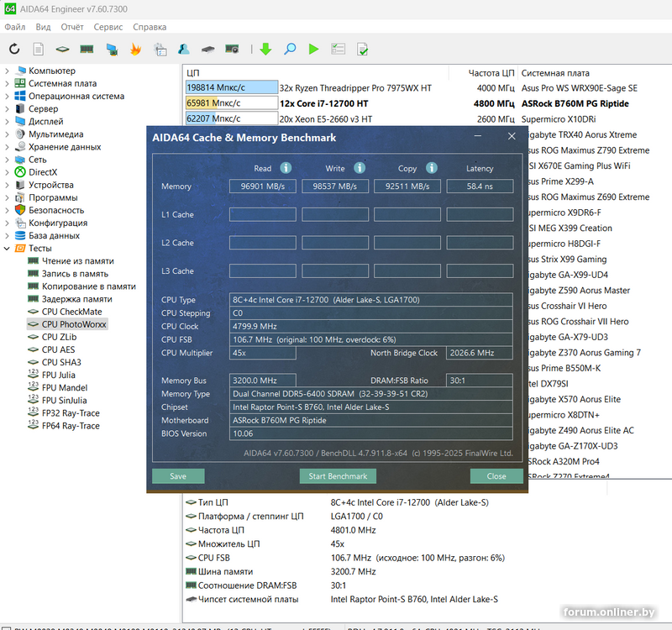Open the blank page Report toolbar icon

38,50
